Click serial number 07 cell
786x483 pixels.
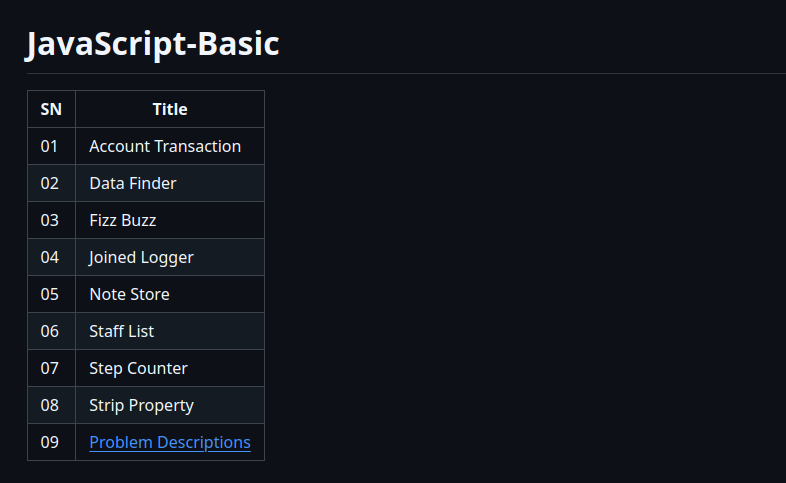(50, 368)
